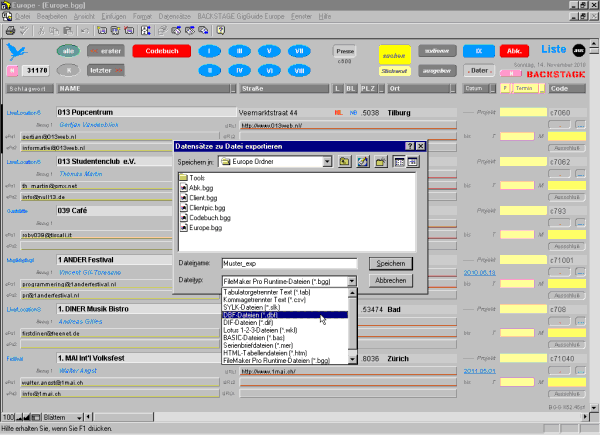The height and width of the screenshot is (435, 600).
Task: Click the desktop view icon in dialog
Action: coord(362,161)
